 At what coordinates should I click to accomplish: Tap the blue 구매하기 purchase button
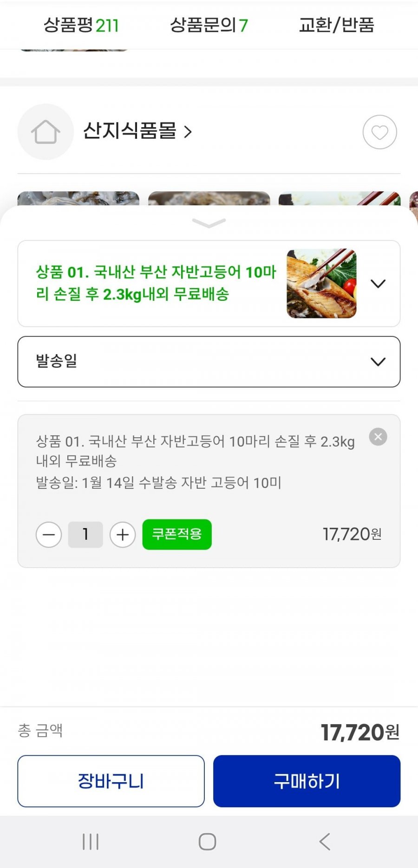(307, 781)
